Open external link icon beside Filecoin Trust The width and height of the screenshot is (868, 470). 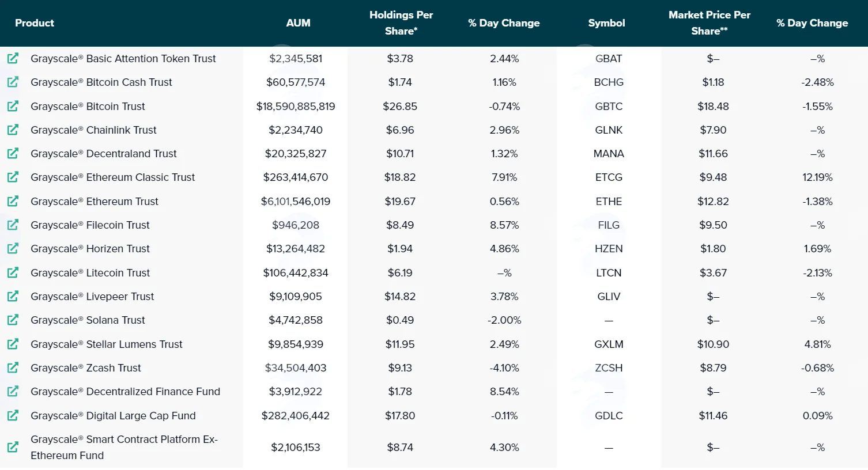(13, 225)
